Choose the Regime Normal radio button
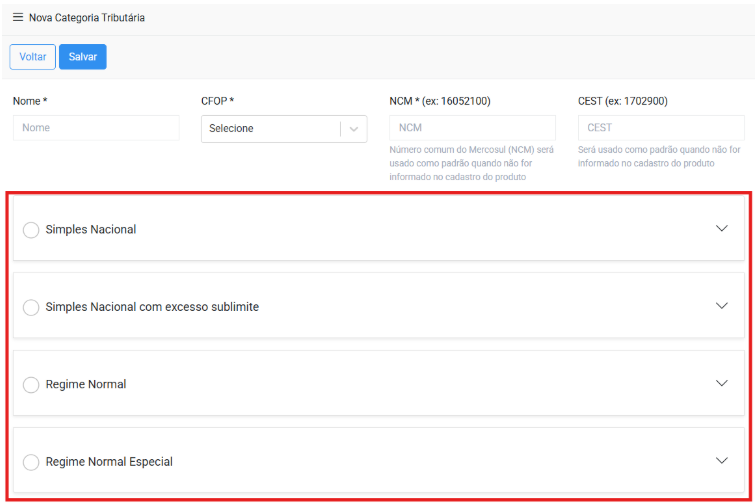The image size is (755, 504). coord(31,385)
